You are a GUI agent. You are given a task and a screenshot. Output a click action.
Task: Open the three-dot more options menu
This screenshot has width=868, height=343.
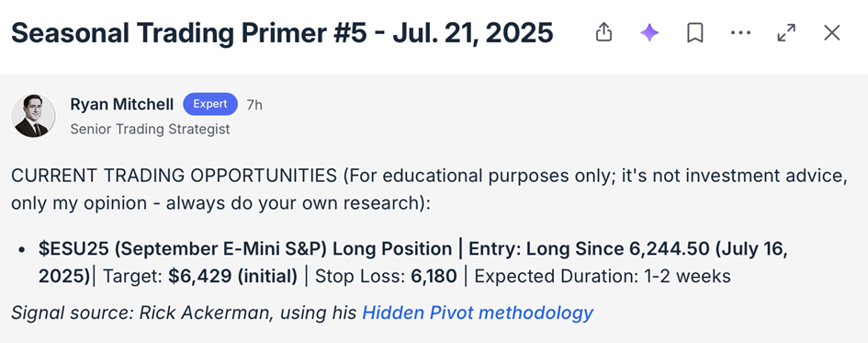click(x=740, y=33)
